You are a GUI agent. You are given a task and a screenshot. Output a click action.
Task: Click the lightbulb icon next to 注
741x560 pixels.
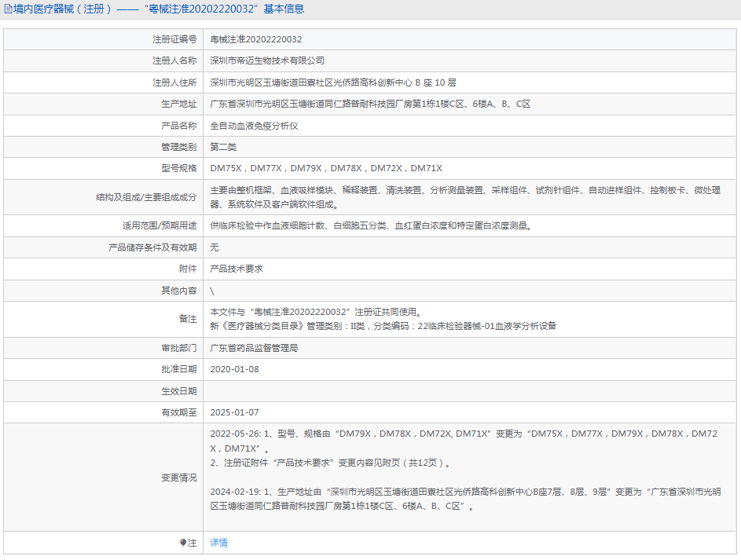[183, 543]
